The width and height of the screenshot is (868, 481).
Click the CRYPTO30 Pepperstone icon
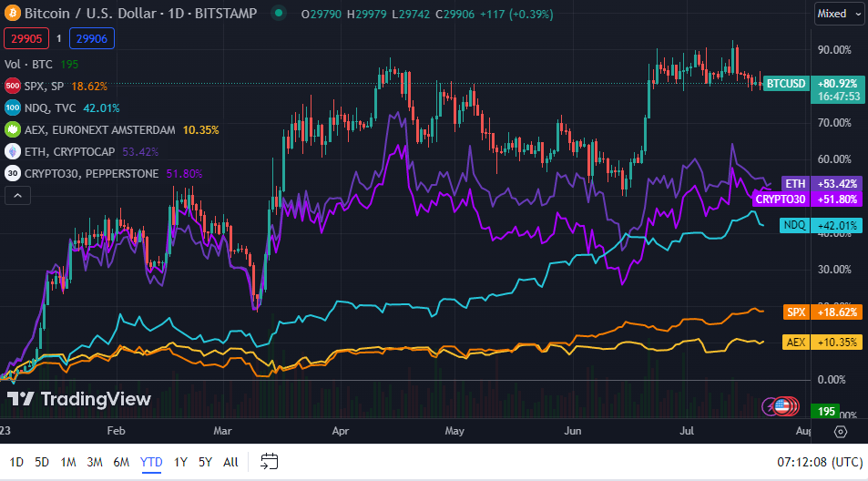[x=12, y=174]
